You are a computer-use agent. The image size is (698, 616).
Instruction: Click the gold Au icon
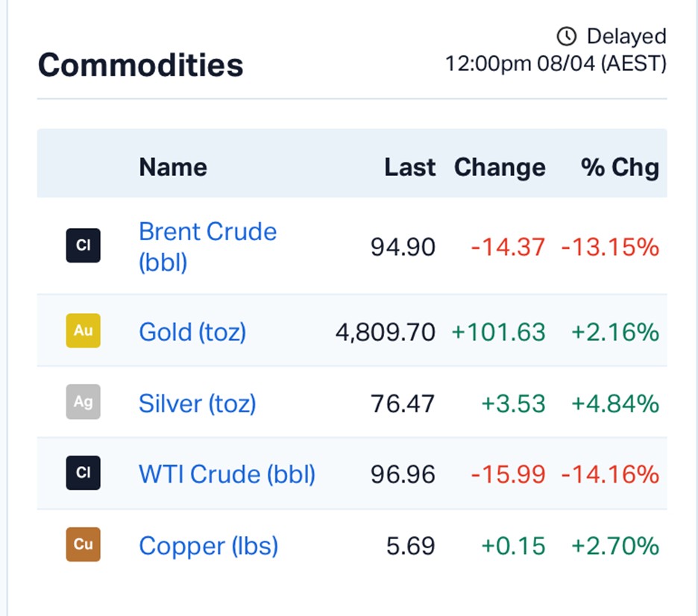(x=83, y=330)
